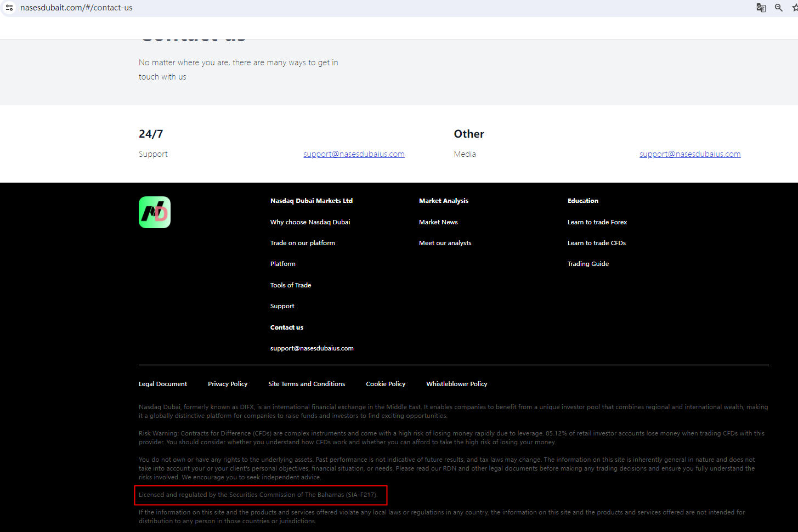Click the 'You do not own' disclaimer paragraph
Screen dimensions: 798x532
[x=447, y=468]
